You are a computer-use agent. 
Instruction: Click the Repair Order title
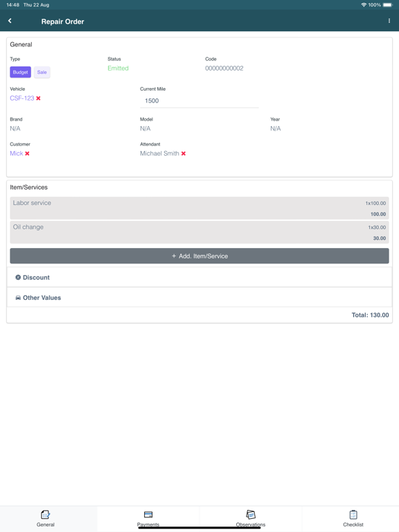click(x=62, y=21)
